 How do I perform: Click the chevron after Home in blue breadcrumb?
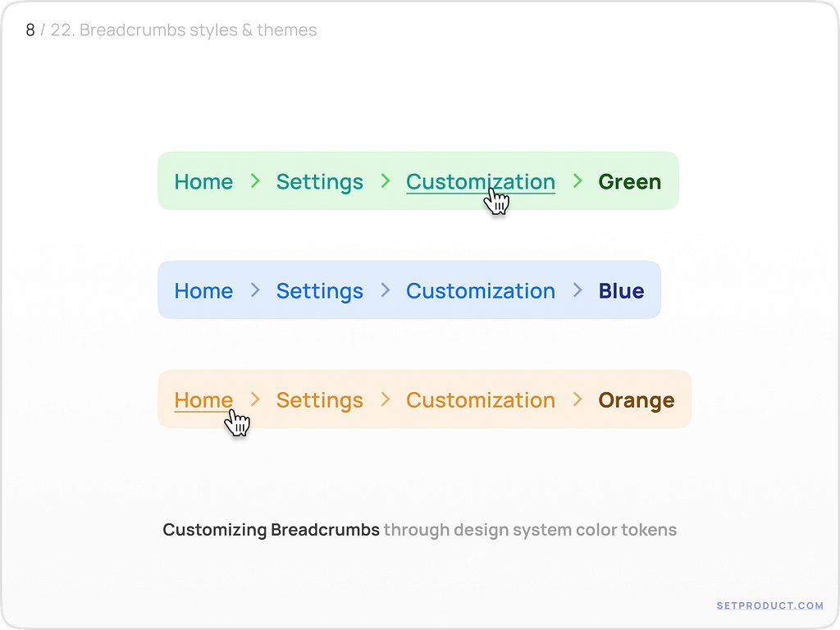pyautogui.click(x=255, y=290)
